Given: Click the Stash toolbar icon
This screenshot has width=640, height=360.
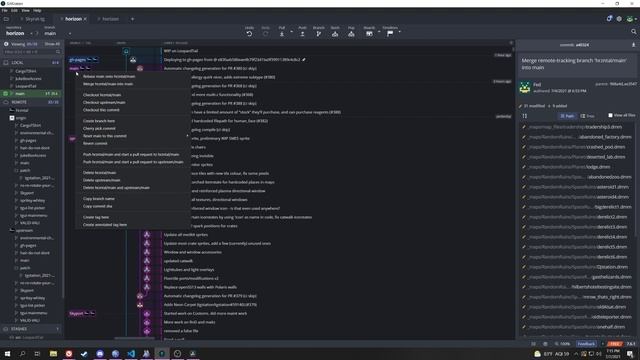Looking at the screenshot, I should [335, 34].
